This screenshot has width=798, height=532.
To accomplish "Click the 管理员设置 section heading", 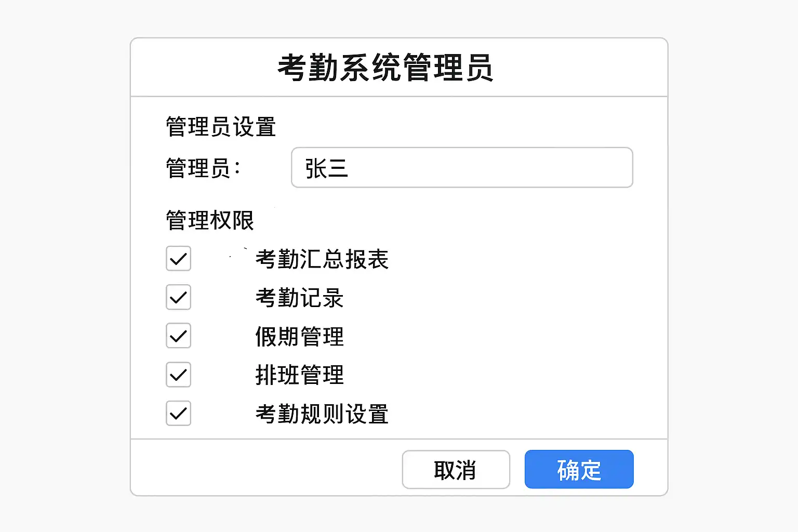I will coord(220,127).
